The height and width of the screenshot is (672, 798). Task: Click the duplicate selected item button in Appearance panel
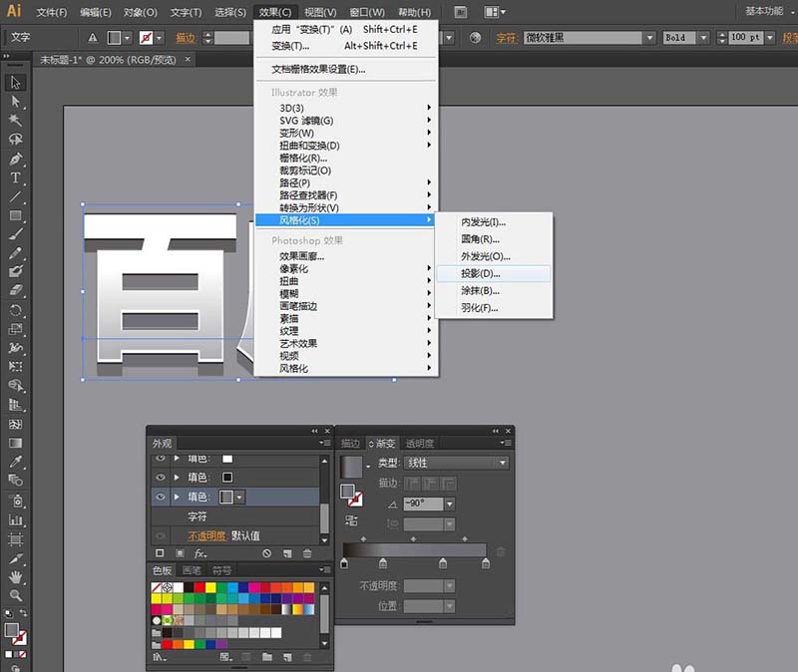(287, 553)
